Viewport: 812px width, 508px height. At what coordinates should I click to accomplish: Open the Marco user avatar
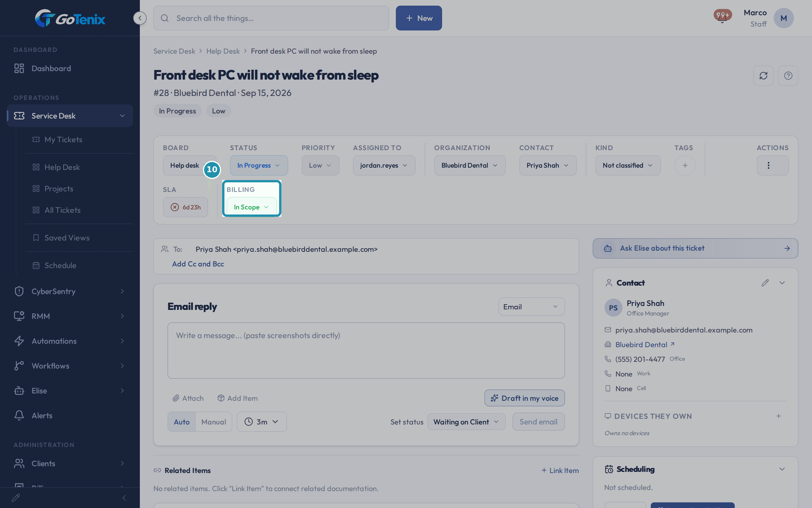click(x=784, y=18)
